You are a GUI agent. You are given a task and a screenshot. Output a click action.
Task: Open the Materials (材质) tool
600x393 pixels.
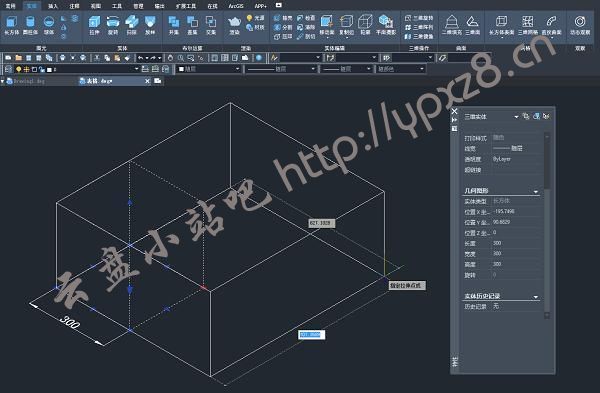click(x=255, y=27)
